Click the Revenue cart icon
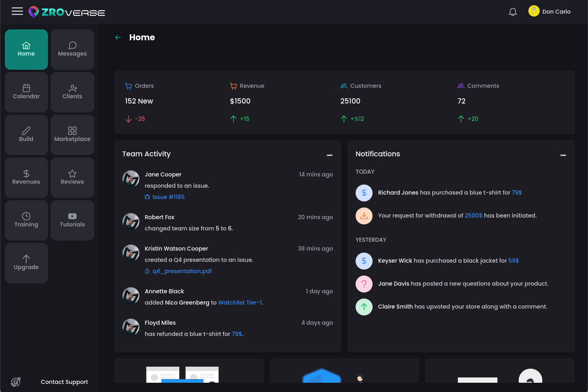The image size is (588, 392). tap(233, 86)
